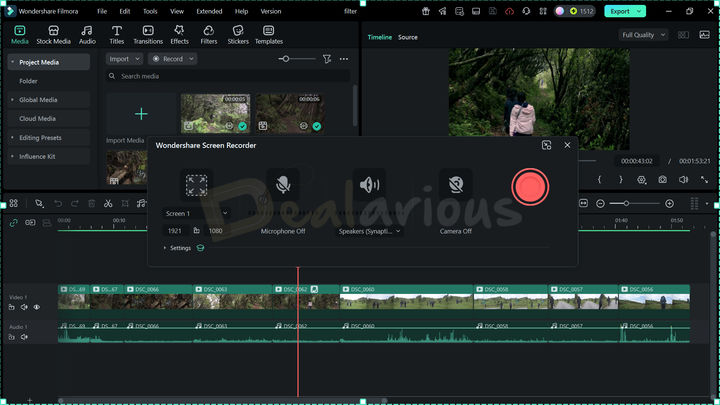Viewport: 720px width, 405px height.
Task: Open the Titles tab
Action: (x=117, y=35)
